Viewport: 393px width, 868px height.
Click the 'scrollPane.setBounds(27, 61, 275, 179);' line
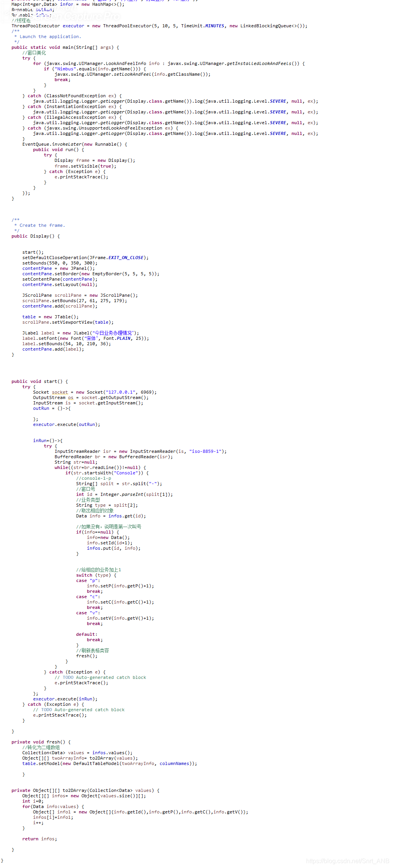[75, 301]
